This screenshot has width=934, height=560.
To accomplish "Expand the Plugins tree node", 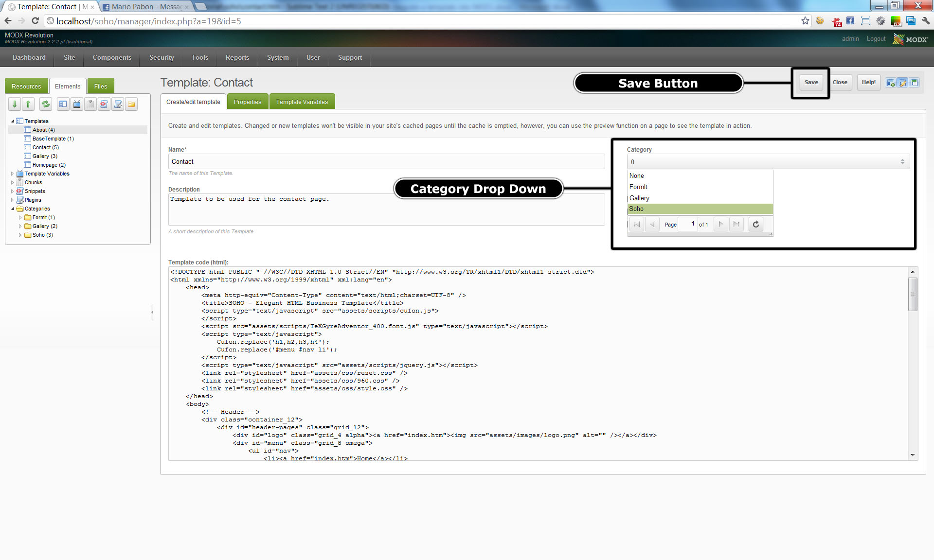I will [x=13, y=200].
